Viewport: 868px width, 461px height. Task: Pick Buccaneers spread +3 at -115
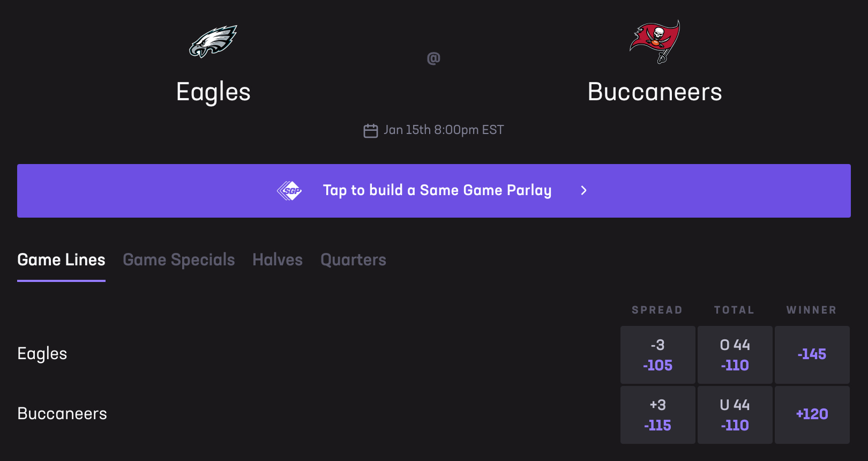[x=657, y=415]
